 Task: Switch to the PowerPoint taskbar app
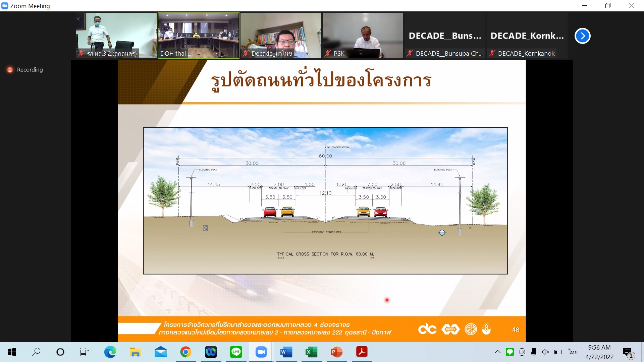pos(336,352)
